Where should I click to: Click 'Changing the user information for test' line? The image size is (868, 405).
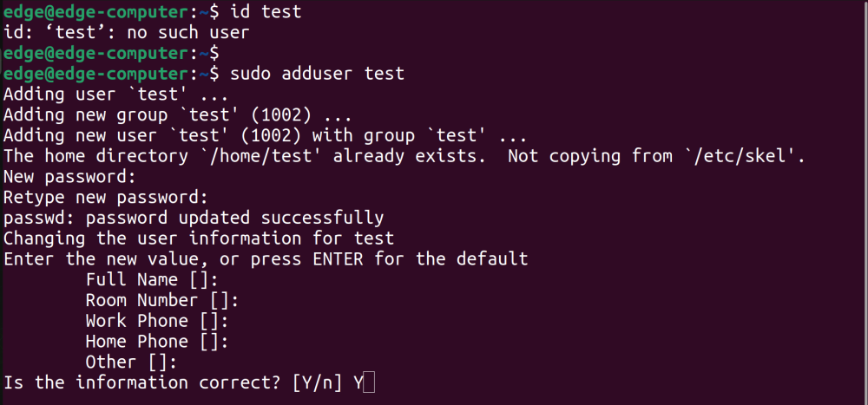point(199,238)
